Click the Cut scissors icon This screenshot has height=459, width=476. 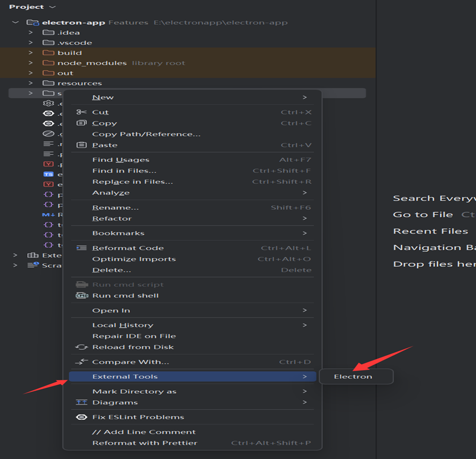82,112
